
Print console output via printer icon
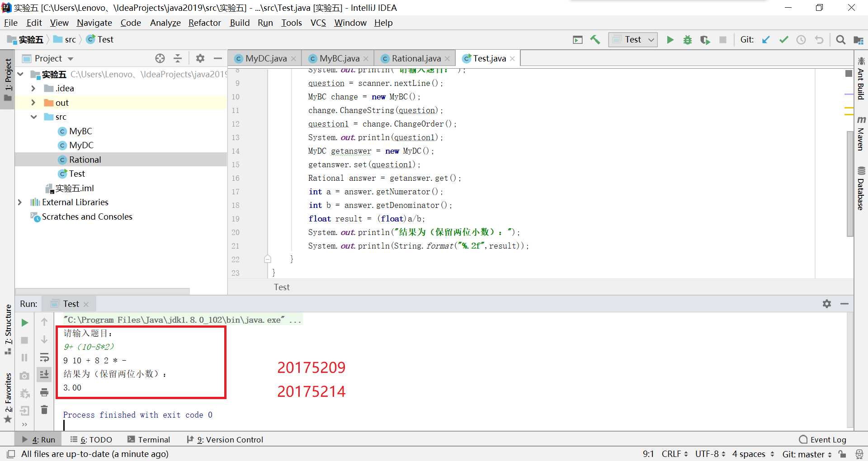[x=44, y=392]
